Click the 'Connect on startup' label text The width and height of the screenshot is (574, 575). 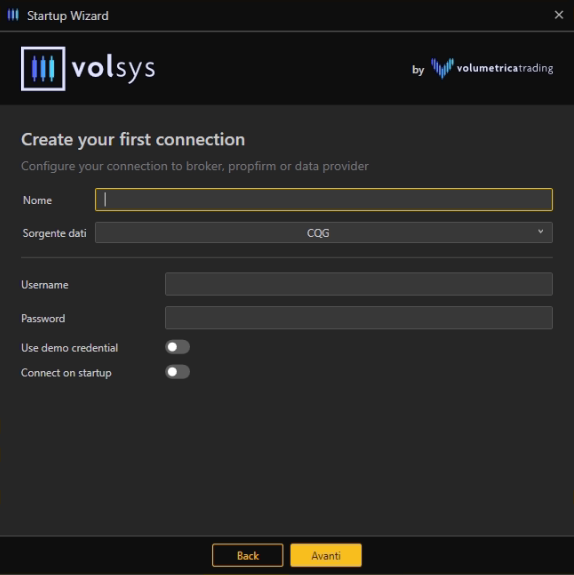[66, 373]
